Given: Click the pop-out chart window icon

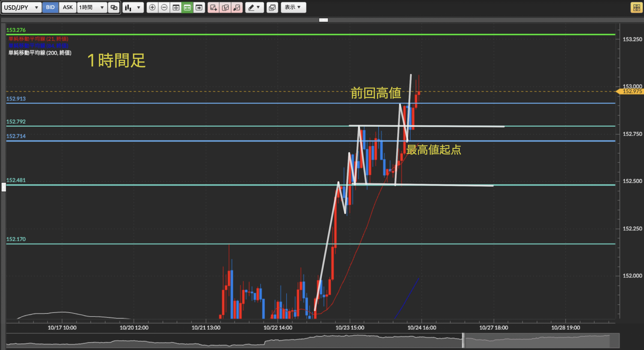Looking at the screenshot, I should tap(237, 8).
